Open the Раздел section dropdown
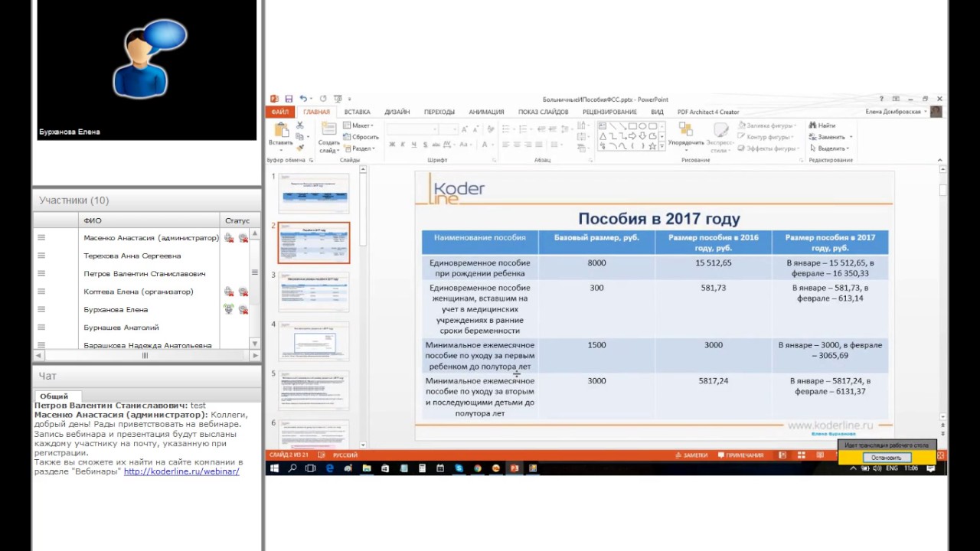The height and width of the screenshot is (551, 980). point(358,148)
